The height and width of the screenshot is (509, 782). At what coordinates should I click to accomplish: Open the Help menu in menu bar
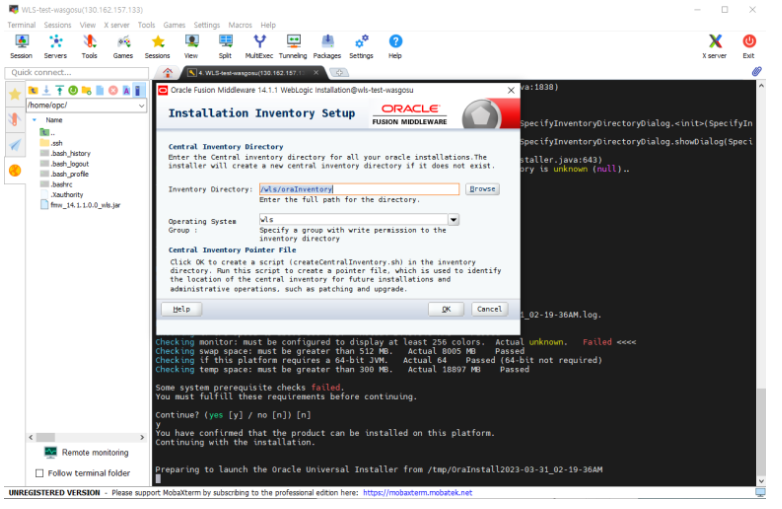(x=268, y=25)
